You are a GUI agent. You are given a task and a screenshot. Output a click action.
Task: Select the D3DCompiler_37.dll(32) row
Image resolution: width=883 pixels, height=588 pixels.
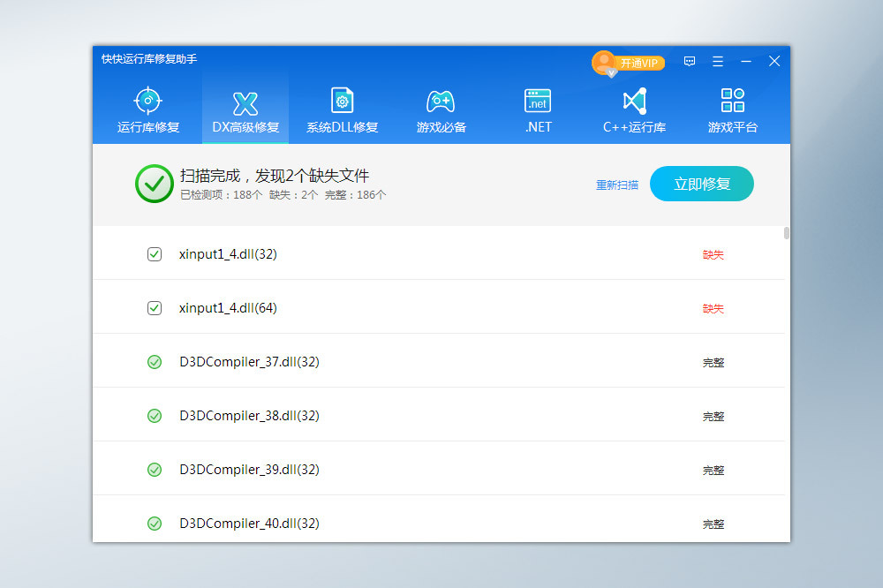coord(249,362)
